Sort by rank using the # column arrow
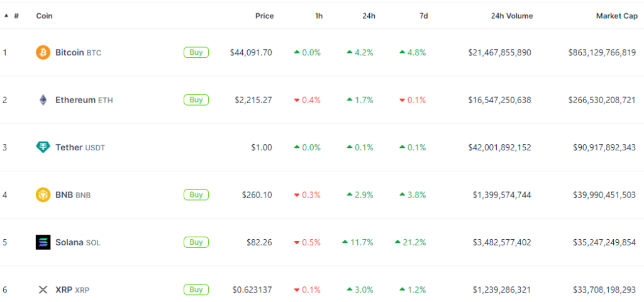Image resolution: width=644 pixels, height=302 pixels. point(7,16)
